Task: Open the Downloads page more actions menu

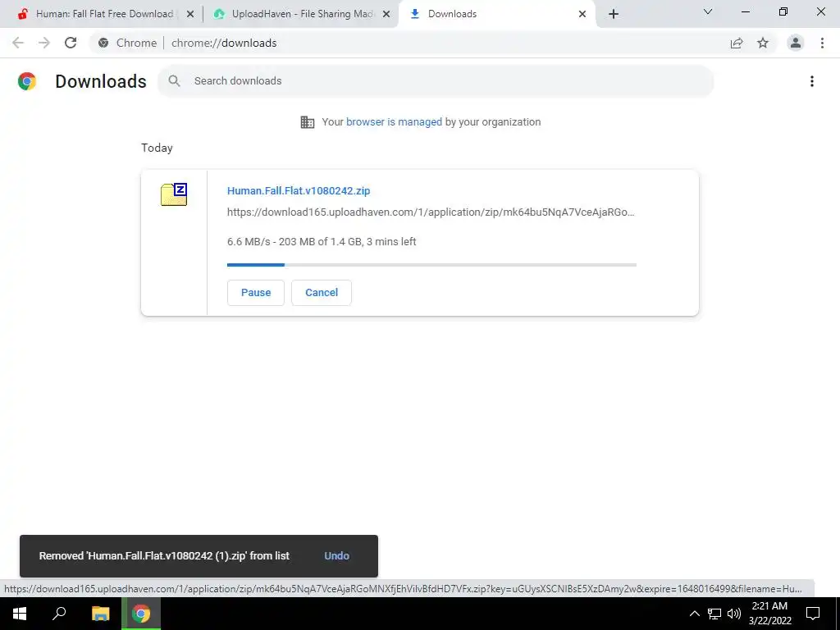Action: pyautogui.click(x=812, y=81)
